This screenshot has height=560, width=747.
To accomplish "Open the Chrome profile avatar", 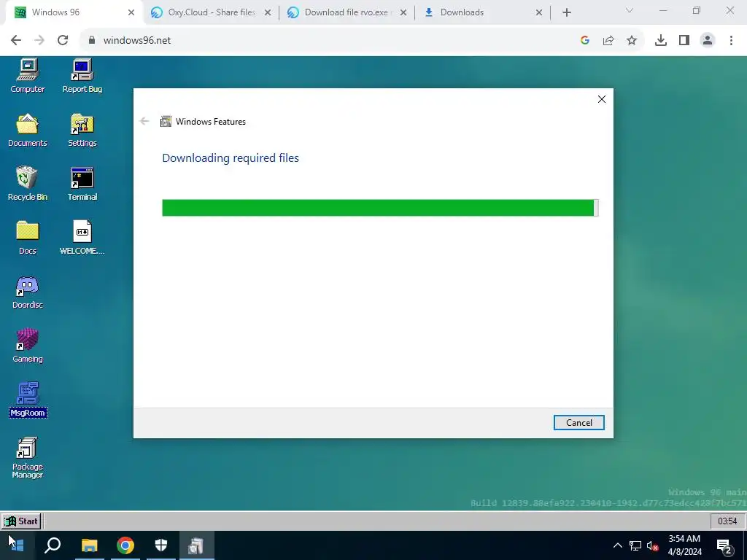I will pos(708,40).
